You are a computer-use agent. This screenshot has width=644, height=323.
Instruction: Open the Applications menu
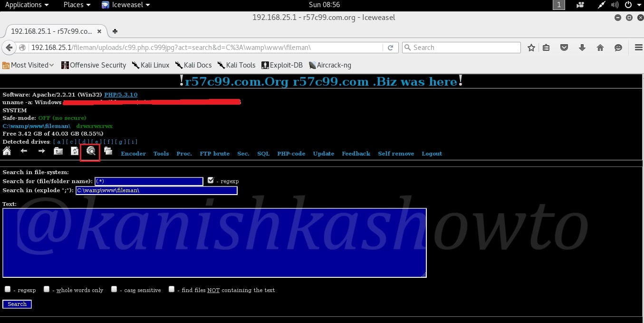[x=27, y=5]
